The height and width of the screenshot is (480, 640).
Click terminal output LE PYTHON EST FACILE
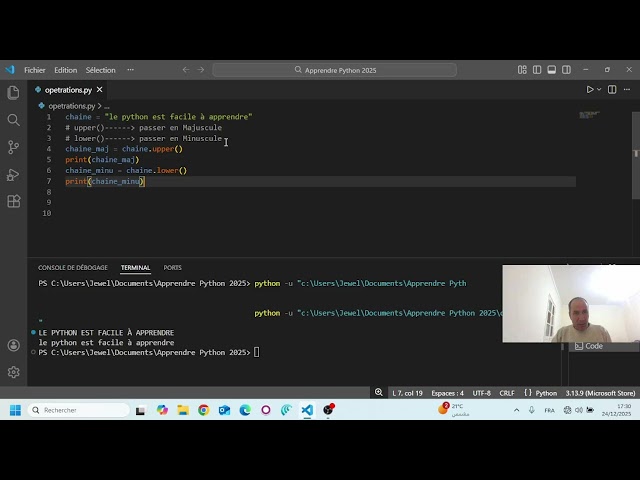106,333
